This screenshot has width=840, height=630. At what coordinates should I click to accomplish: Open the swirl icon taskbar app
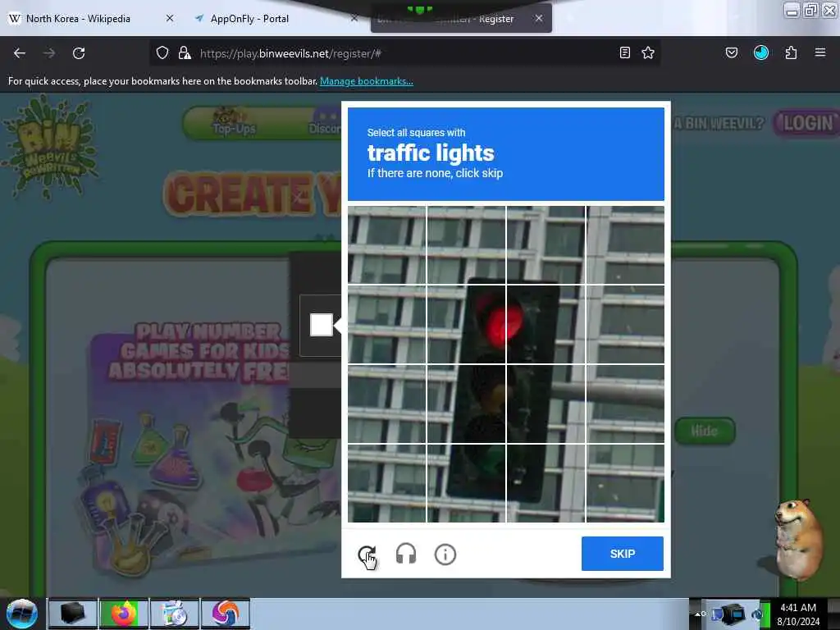226,614
